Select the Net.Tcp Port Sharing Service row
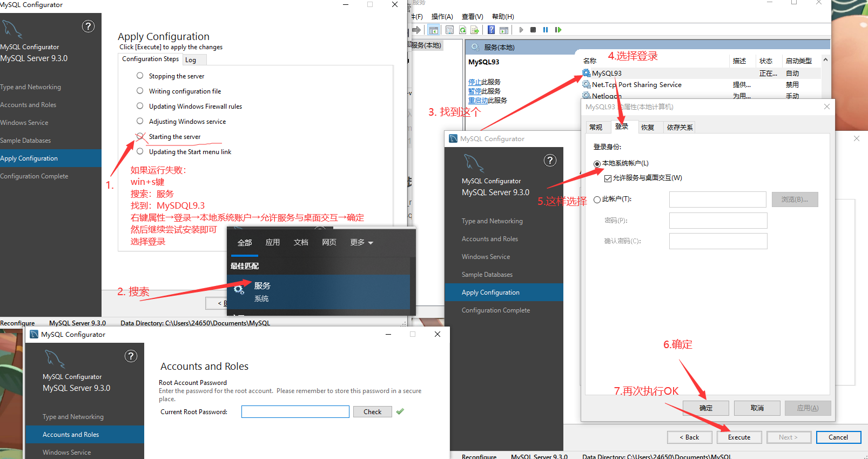868x459 pixels. pos(701,84)
